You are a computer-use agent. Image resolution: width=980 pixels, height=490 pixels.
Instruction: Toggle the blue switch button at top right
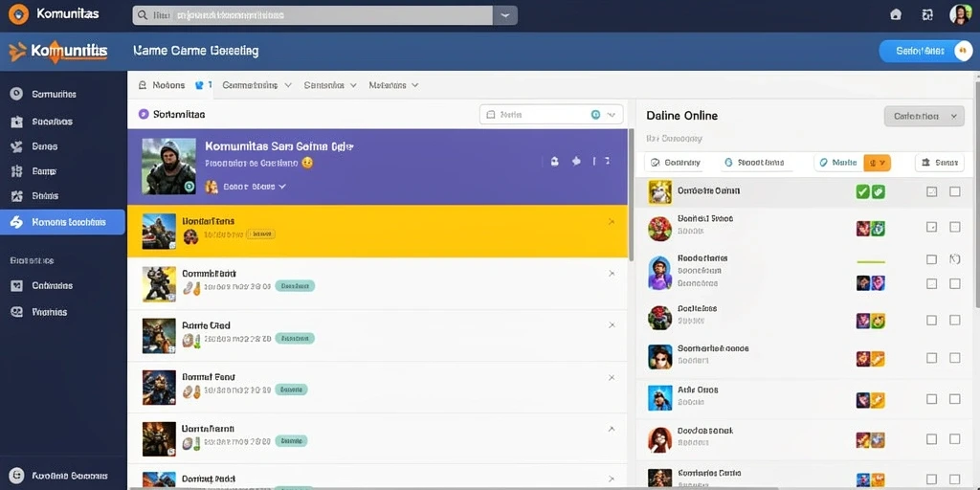925,52
